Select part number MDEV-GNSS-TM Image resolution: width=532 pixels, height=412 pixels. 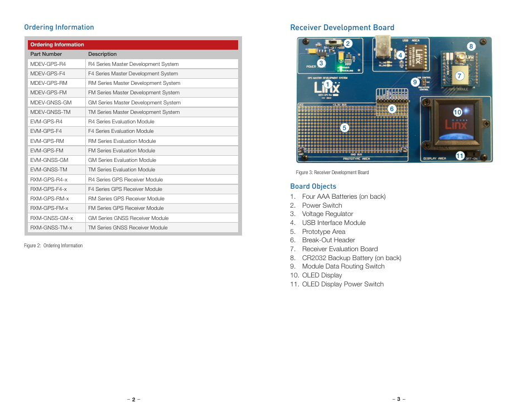pyautogui.click(x=51, y=112)
